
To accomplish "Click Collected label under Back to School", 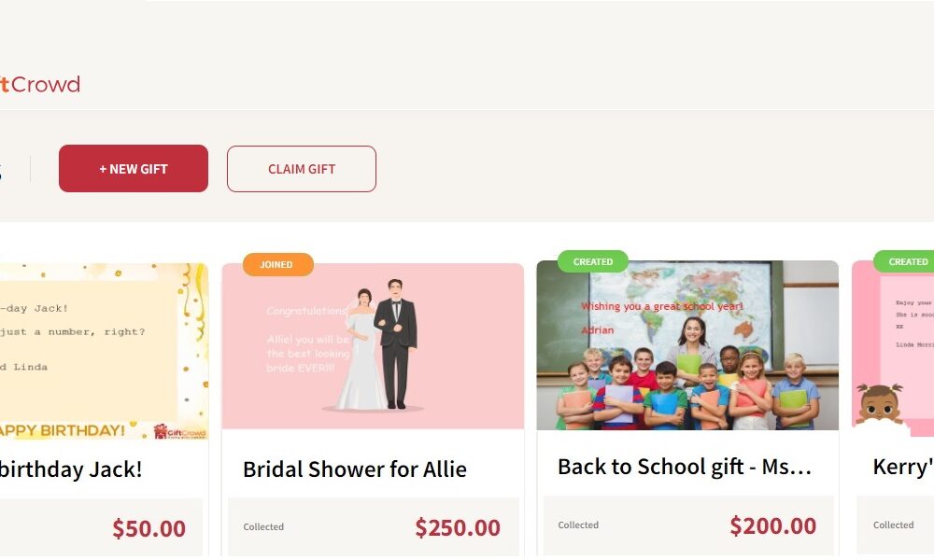I will [578, 525].
